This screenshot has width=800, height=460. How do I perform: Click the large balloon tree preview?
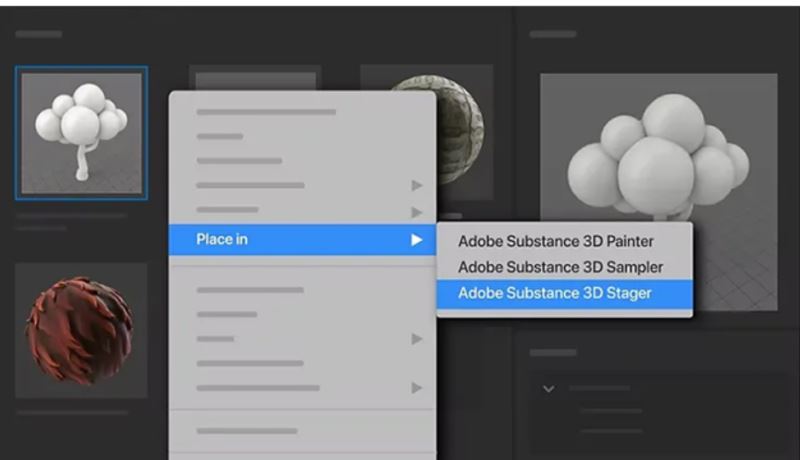click(659, 192)
